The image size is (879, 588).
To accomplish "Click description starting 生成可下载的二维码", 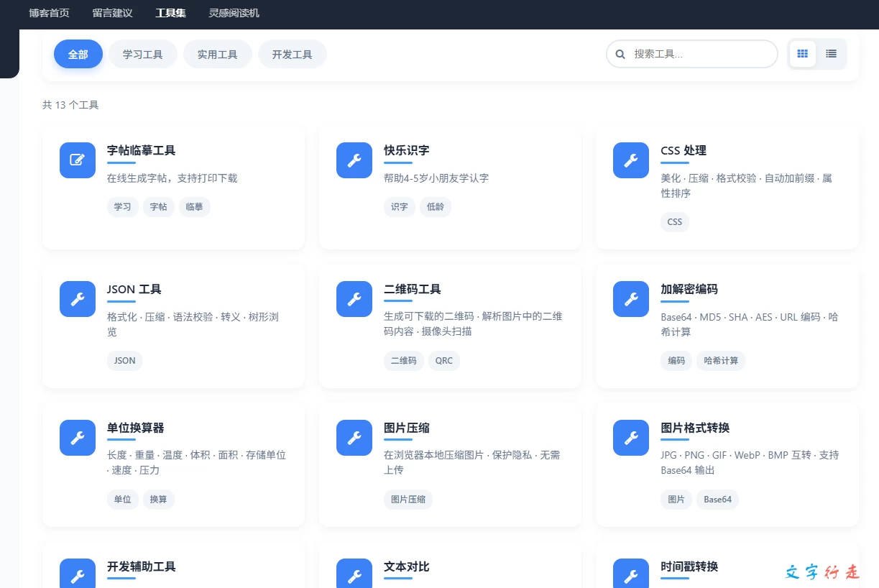I will (x=473, y=324).
